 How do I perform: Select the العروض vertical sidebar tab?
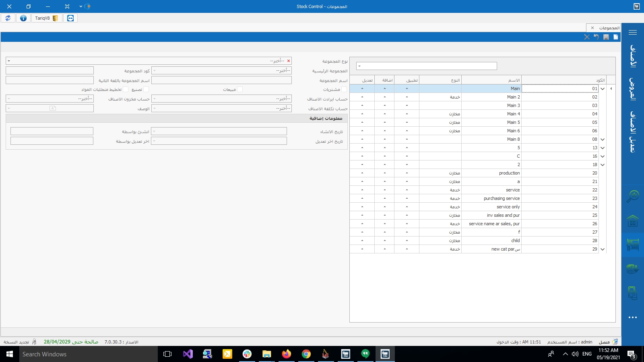coord(632,88)
